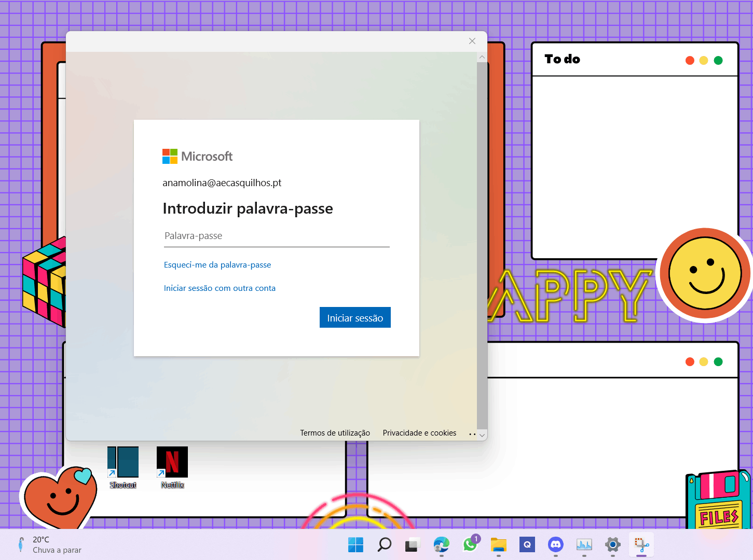753x560 pixels.
Task: Click the sign-in dialog vertical scrollbar thumb
Action: (x=482, y=246)
